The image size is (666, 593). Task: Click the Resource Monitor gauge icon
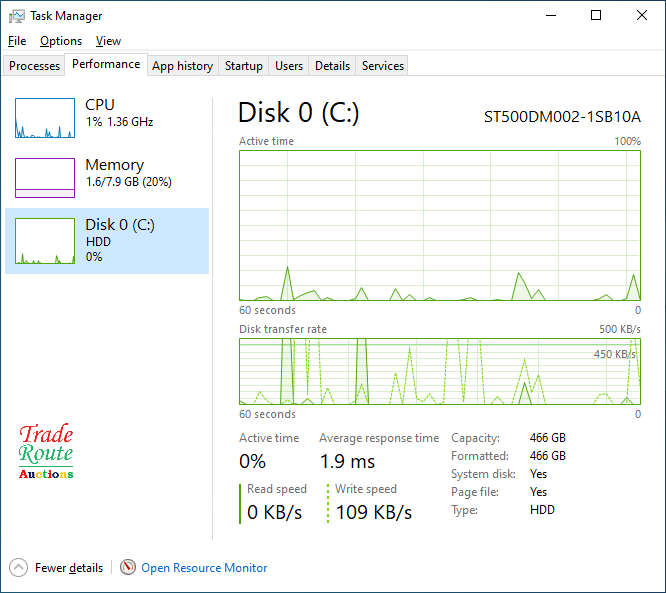click(128, 568)
